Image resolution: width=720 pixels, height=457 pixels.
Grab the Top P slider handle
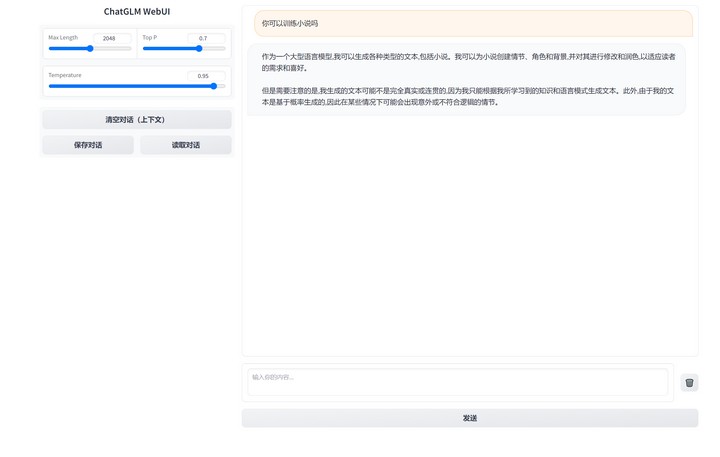coord(199,48)
